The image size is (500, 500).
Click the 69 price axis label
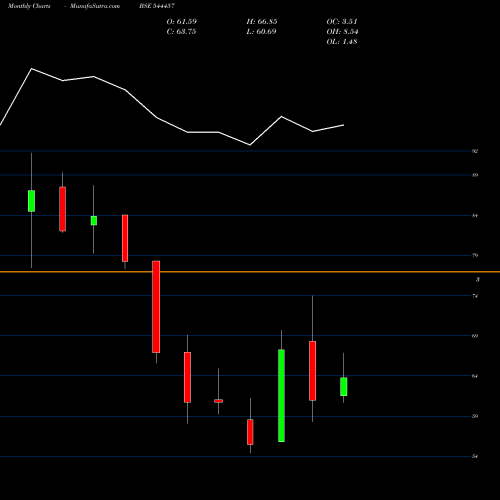[475, 336]
